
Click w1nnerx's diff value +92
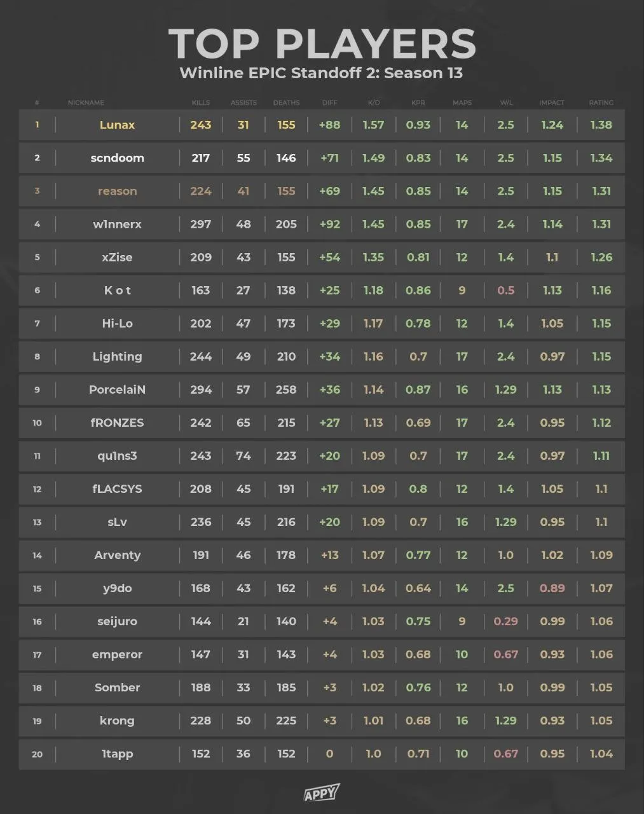tap(329, 224)
